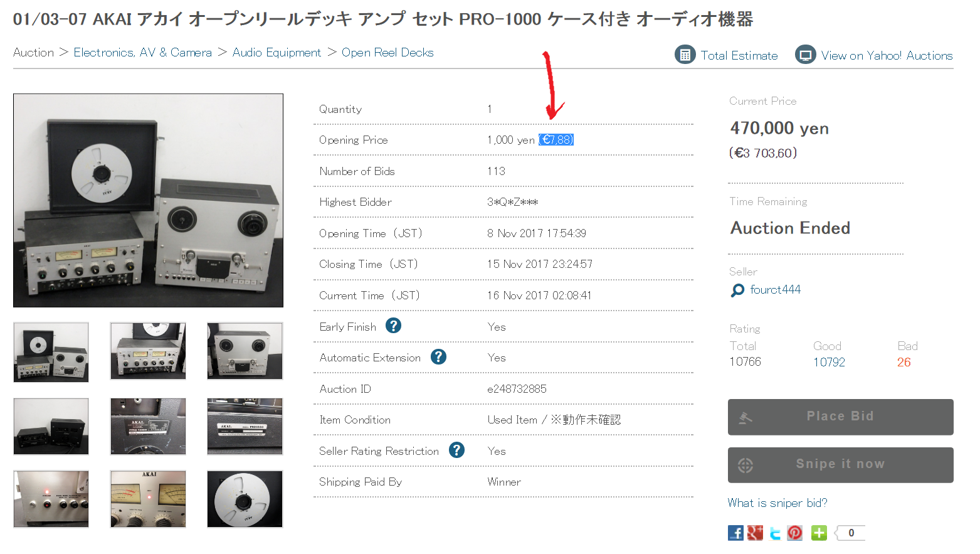
Task: Share the auction on Google Plus
Action: [756, 533]
